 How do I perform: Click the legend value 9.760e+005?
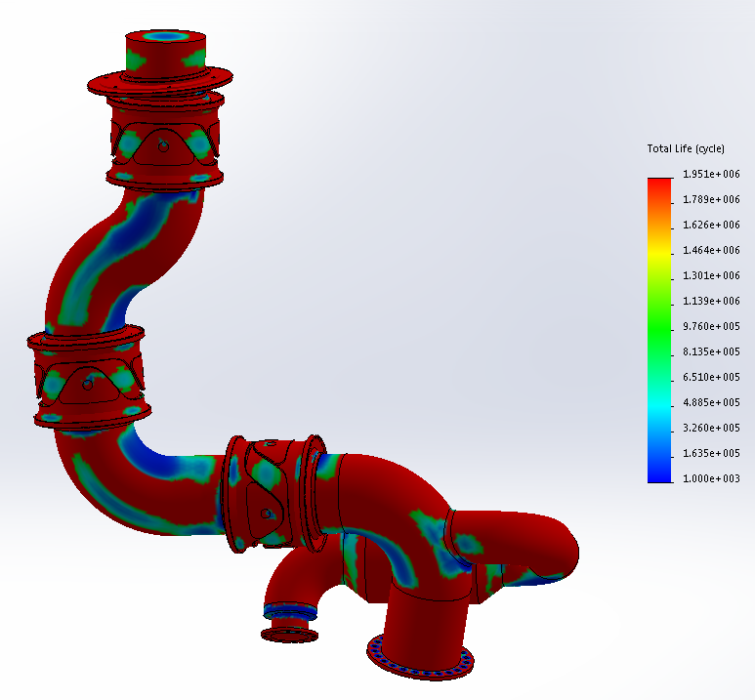coord(711,326)
